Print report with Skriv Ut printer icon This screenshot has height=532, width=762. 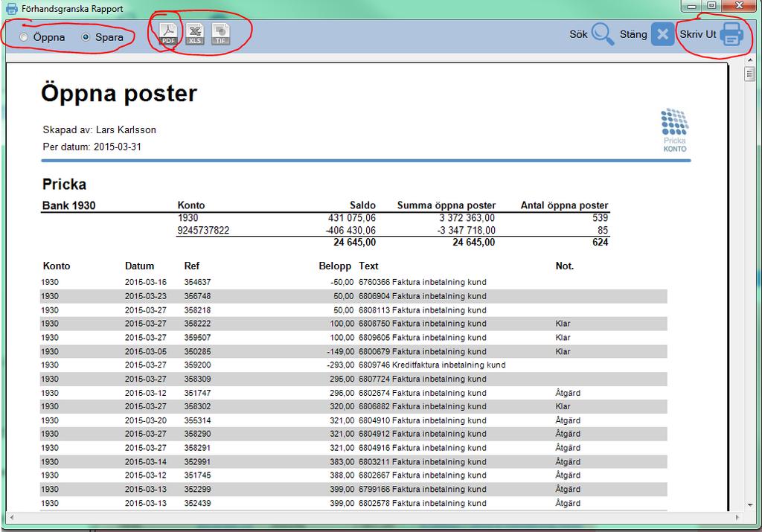(731, 34)
